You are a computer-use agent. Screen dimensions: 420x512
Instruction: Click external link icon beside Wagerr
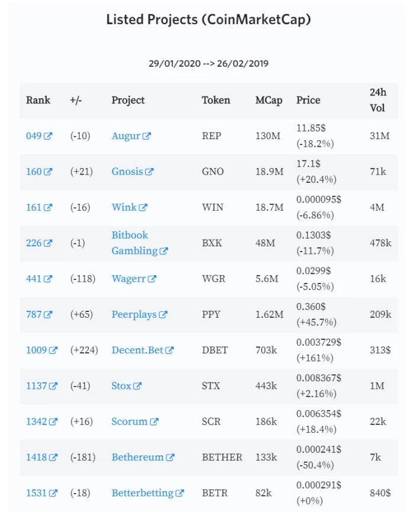[x=152, y=279]
